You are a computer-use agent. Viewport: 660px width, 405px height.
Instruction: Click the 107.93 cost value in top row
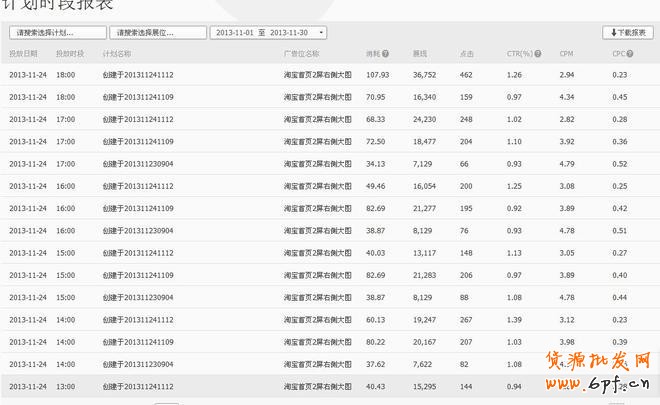click(x=377, y=75)
